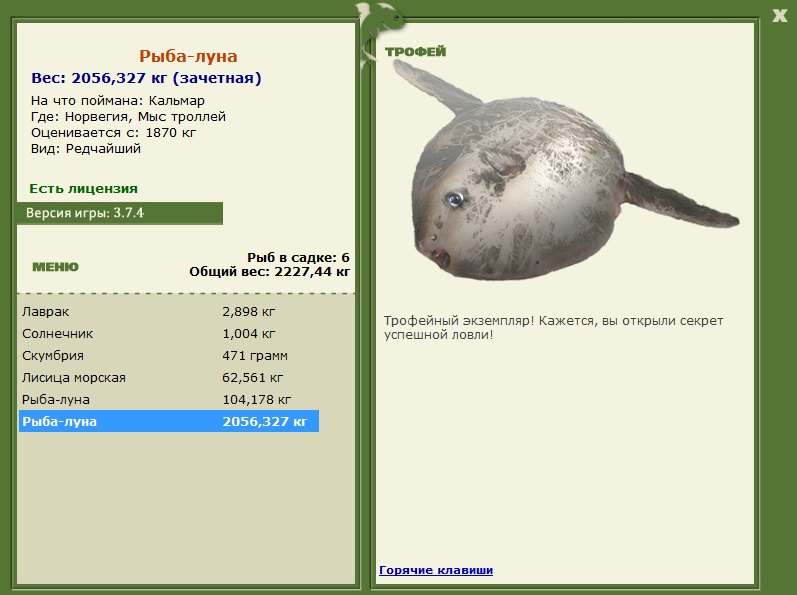The width and height of the screenshot is (797, 595).
Task: Select the Скумбрия fish entry
Action: pos(169,355)
